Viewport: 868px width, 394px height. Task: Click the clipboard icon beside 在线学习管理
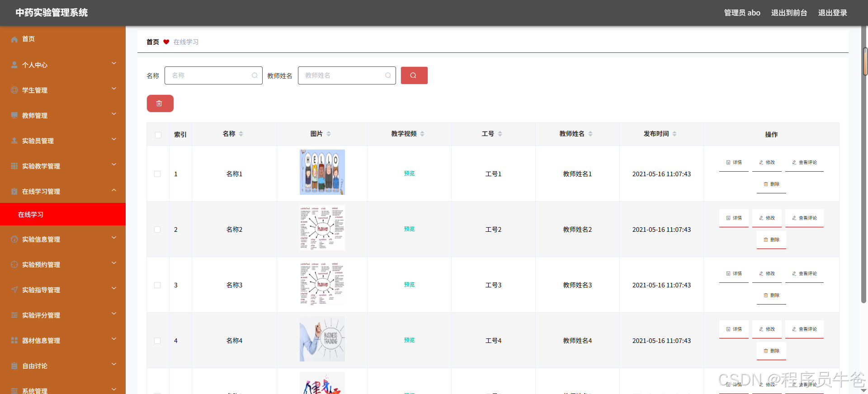point(14,191)
